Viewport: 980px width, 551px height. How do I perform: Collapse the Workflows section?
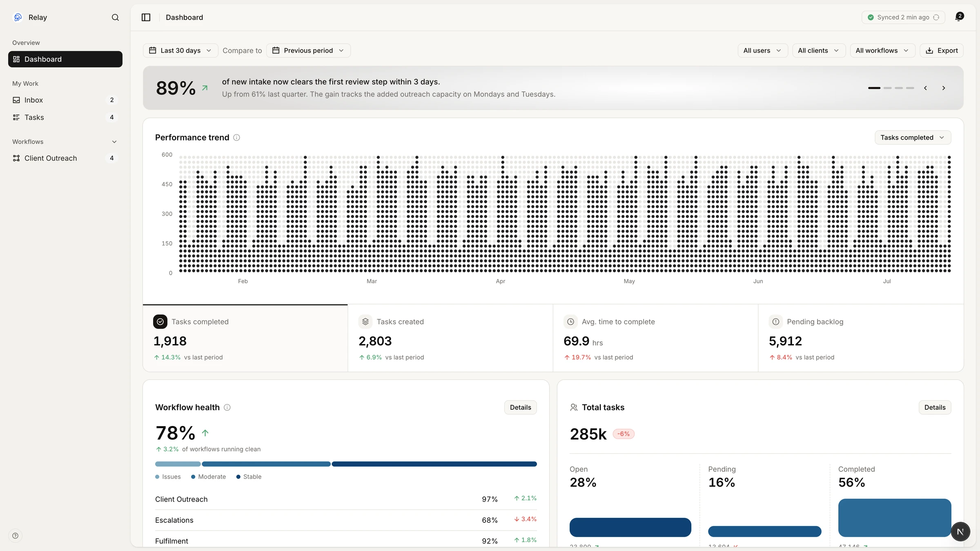114,142
